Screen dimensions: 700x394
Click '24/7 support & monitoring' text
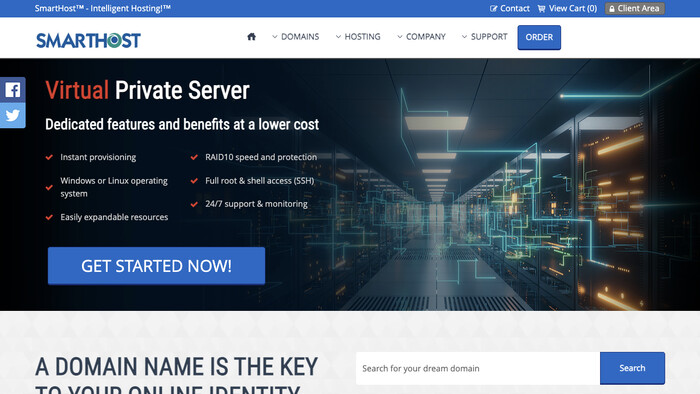coord(256,204)
